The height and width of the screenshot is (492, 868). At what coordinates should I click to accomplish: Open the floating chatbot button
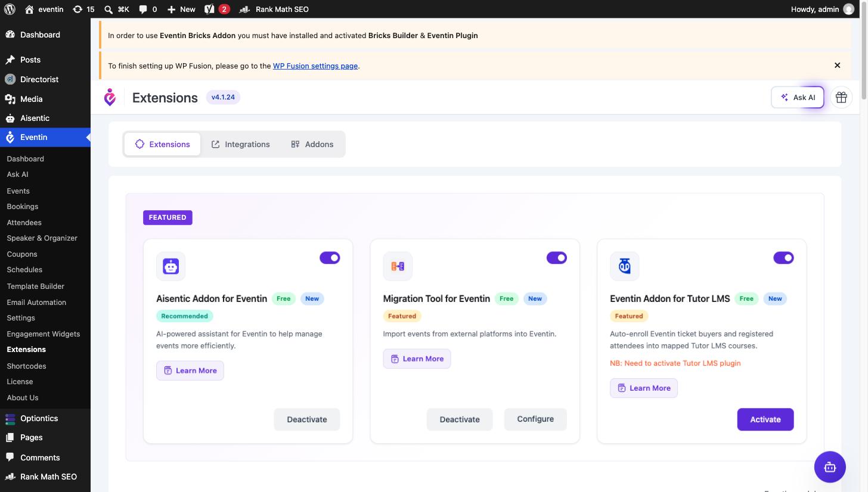click(830, 467)
